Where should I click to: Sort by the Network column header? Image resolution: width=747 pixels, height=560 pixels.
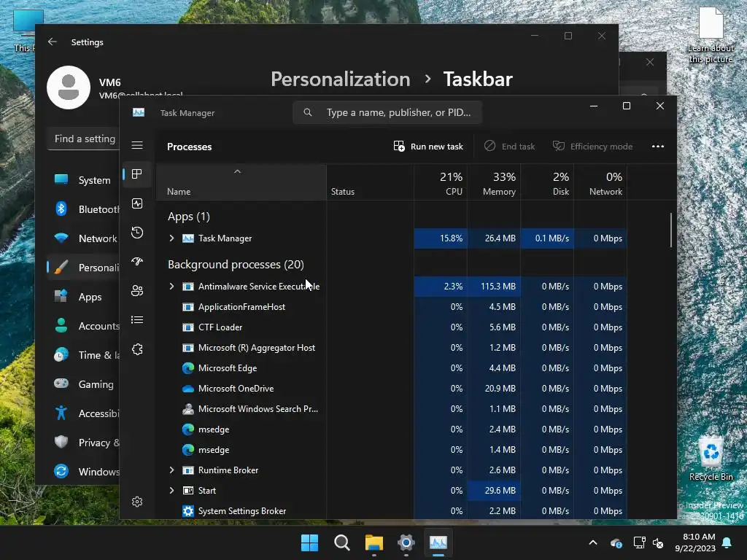click(x=601, y=183)
